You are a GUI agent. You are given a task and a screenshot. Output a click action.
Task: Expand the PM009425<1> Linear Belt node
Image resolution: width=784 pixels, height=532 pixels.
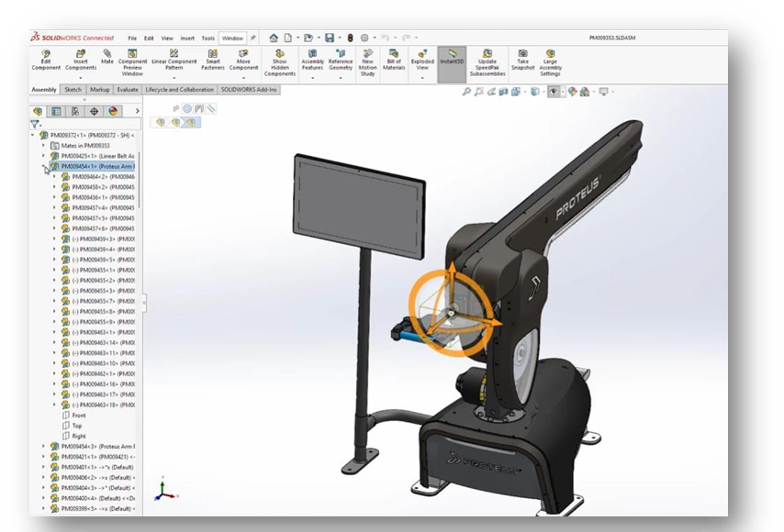43,156
